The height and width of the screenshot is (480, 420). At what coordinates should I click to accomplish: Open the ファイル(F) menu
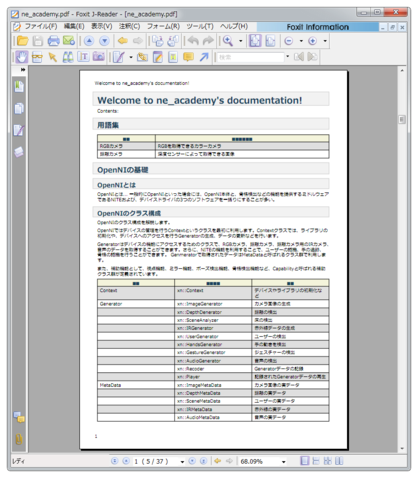pos(41,26)
